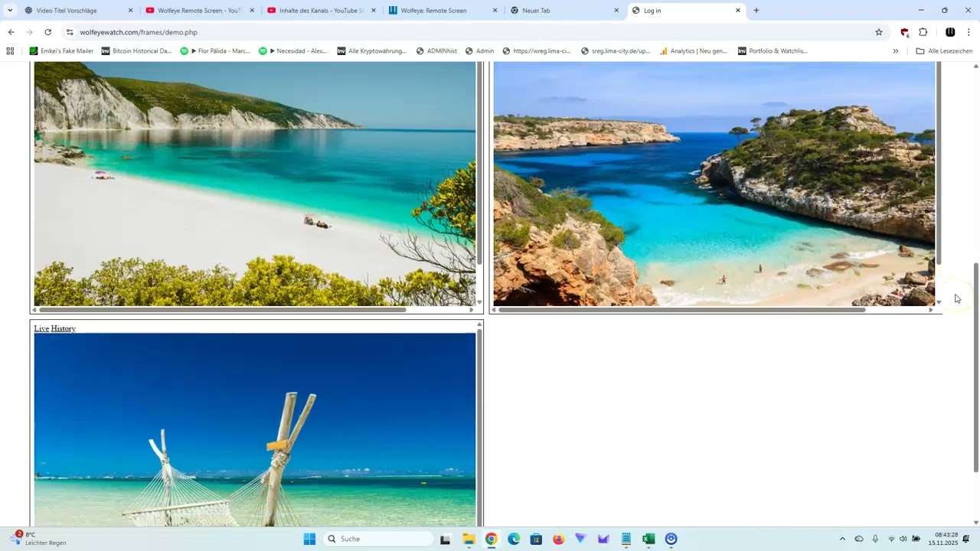The height and width of the screenshot is (551, 980).
Task: Close the Neuer Tab tab
Action: click(x=616, y=11)
